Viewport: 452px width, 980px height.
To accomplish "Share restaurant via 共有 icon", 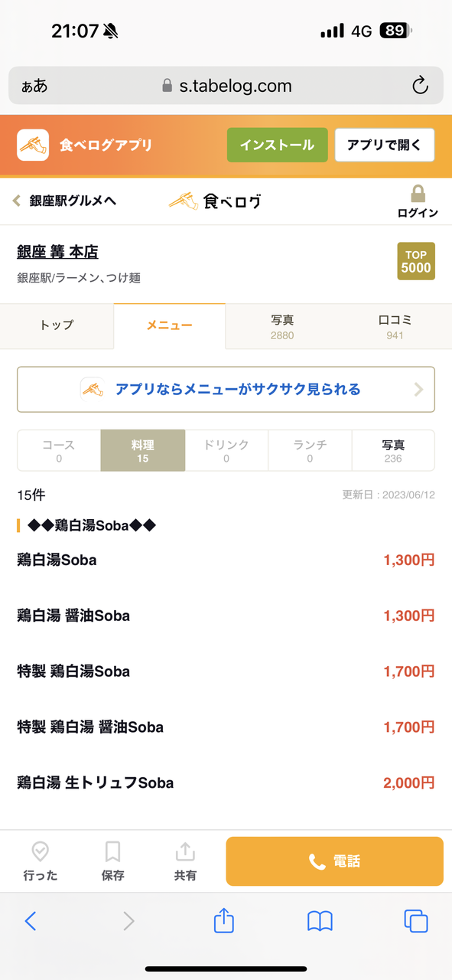I will pyautogui.click(x=185, y=861).
